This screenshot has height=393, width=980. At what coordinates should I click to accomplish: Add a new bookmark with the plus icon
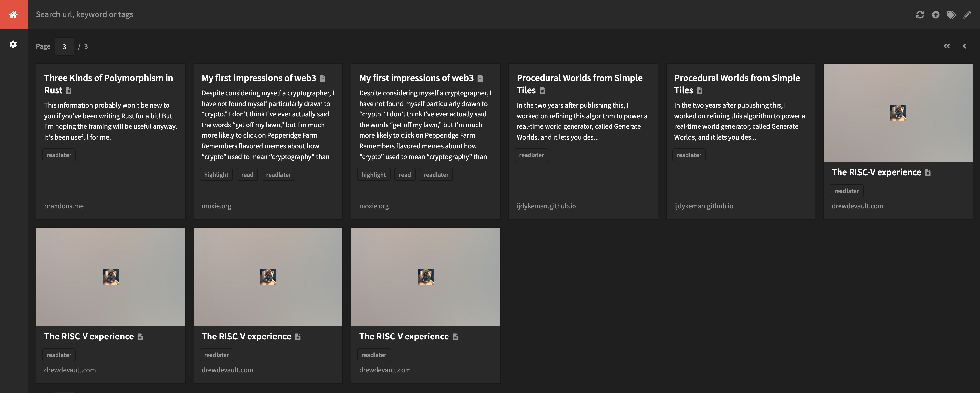click(x=936, y=14)
